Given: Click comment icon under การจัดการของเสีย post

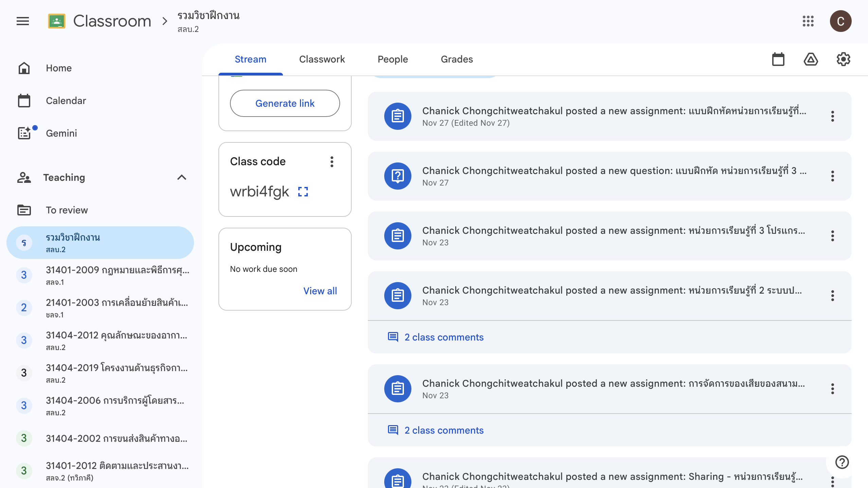Looking at the screenshot, I should 393,430.
